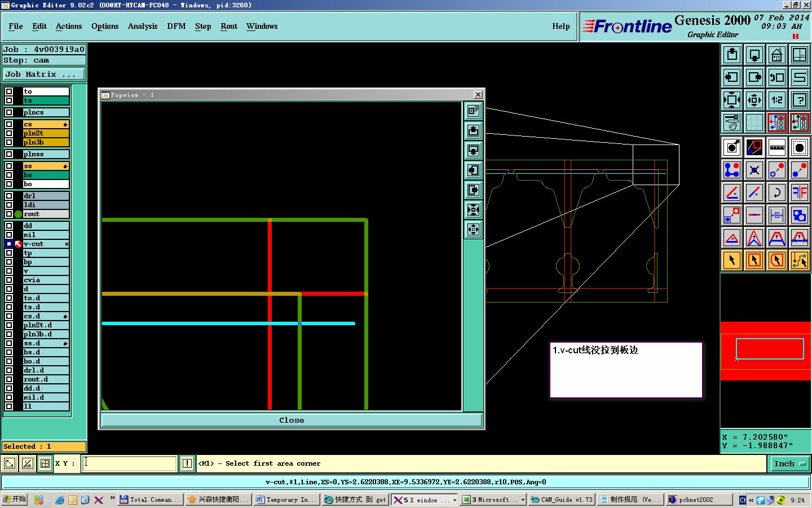Expand the '5 X window' taskbar group arrow
The image size is (812, 508).
point(454,500)
